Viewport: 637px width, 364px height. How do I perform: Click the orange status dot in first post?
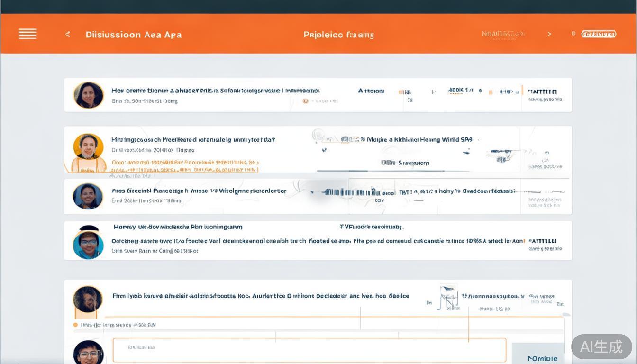[x=306, y=101]
